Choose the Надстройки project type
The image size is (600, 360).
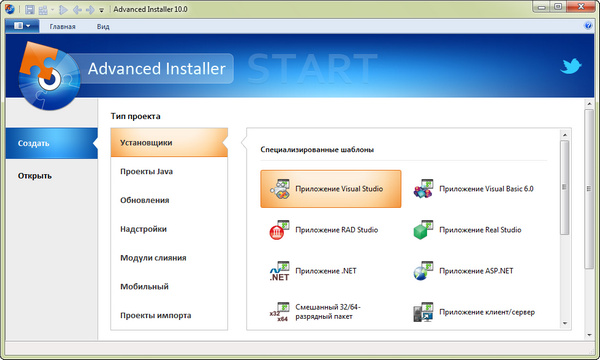[169, 229]
